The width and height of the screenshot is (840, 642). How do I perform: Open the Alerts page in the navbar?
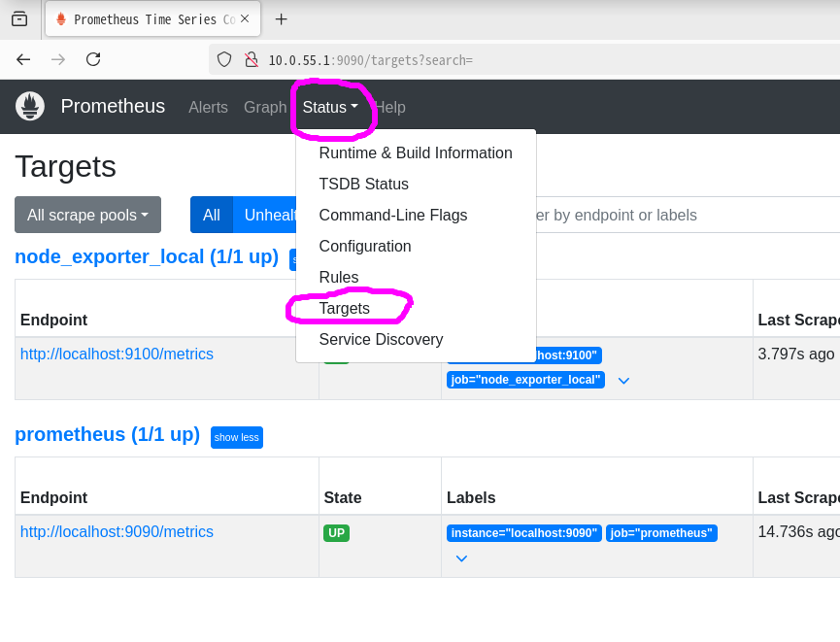click(208, 107)
